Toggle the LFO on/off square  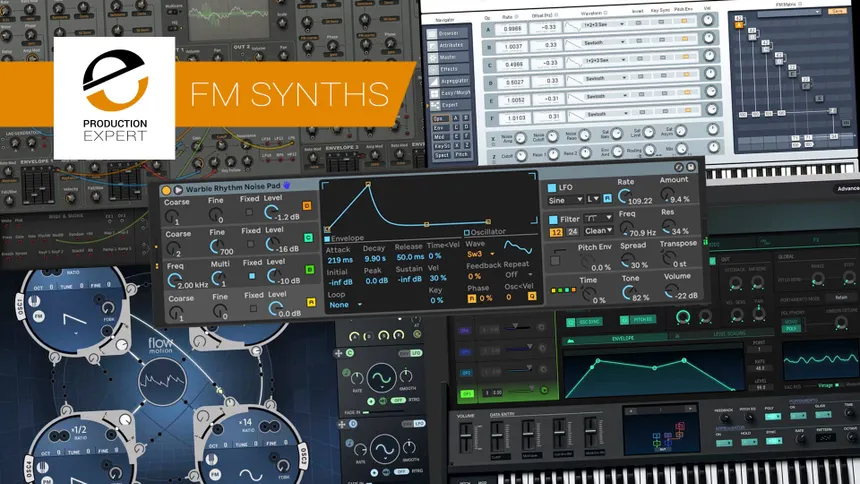click(552, 188)
